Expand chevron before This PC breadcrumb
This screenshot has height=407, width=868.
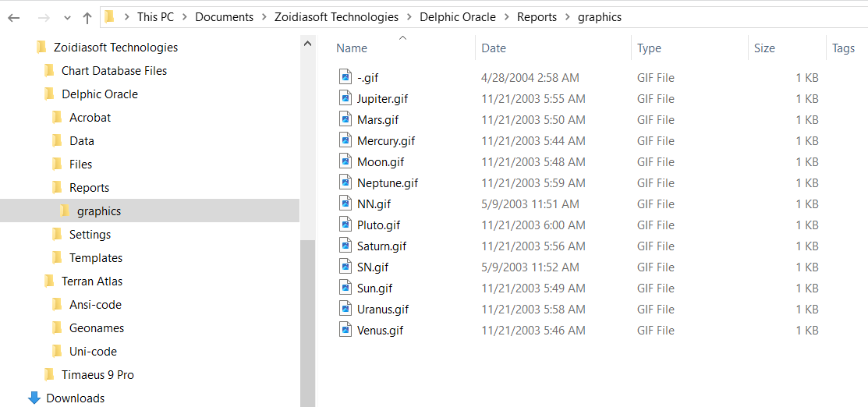[127, 17]
